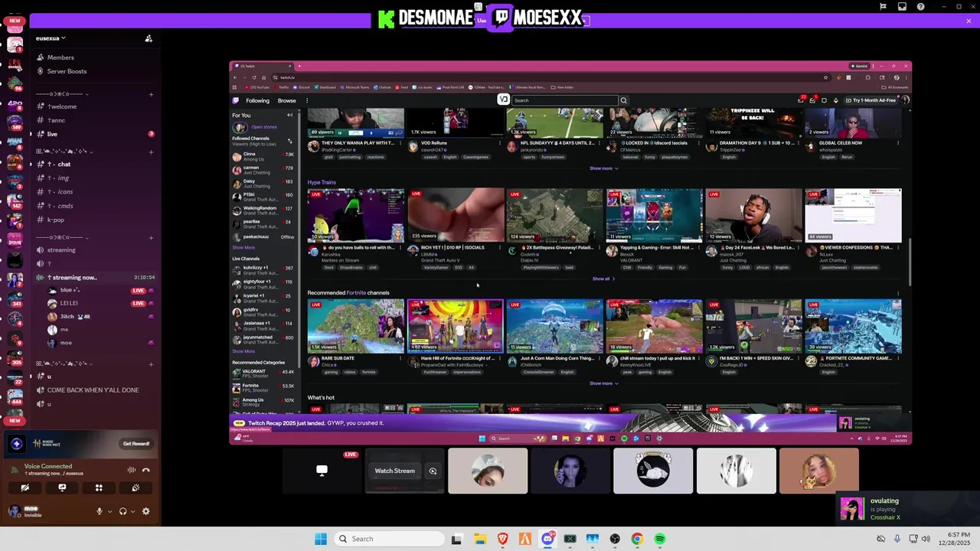Open the RARE SUB DATE Fortnite stream thumbnail
The width and height of the screenshot is (980, 551).
[x=356, y=327]
